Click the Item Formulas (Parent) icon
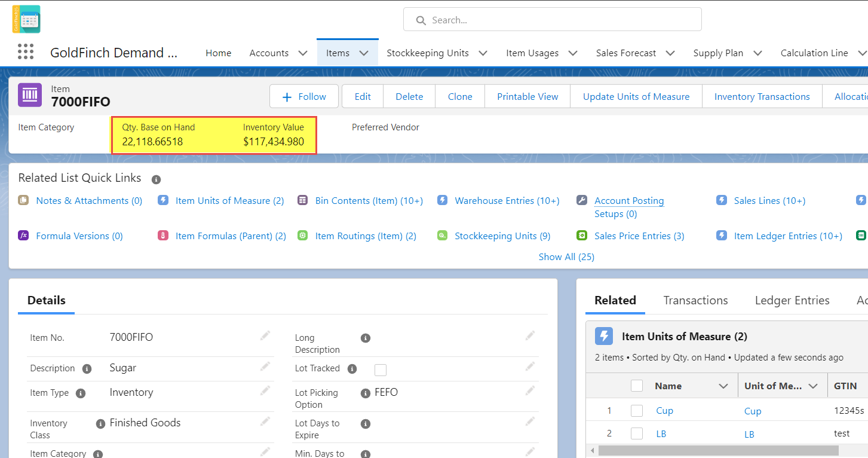868x458 pixels. (163, 236)
